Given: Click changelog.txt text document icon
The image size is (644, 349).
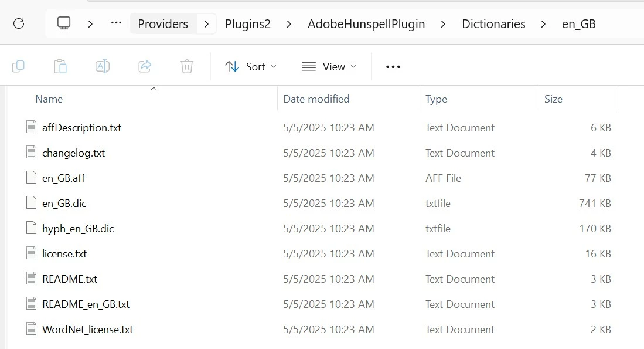Looking at the screenshot, I should click(x=31, y=152).
